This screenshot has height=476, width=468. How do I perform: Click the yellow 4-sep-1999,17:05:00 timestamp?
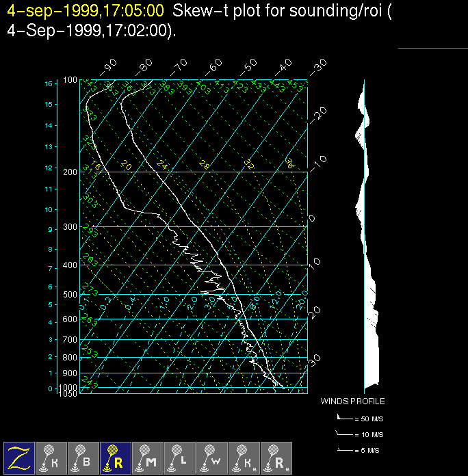click(x=86, y=11)
